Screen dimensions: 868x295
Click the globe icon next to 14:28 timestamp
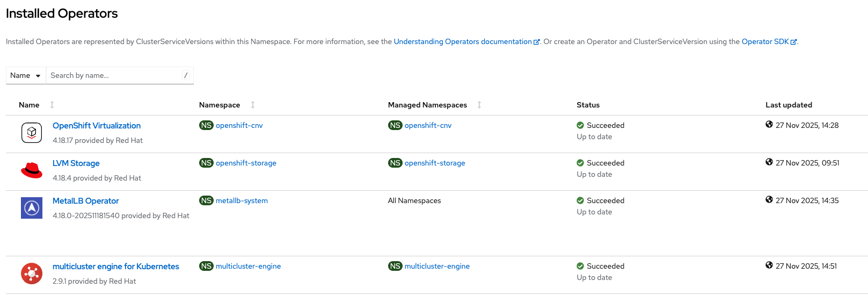pyautogui.click(x=769, y=125)
